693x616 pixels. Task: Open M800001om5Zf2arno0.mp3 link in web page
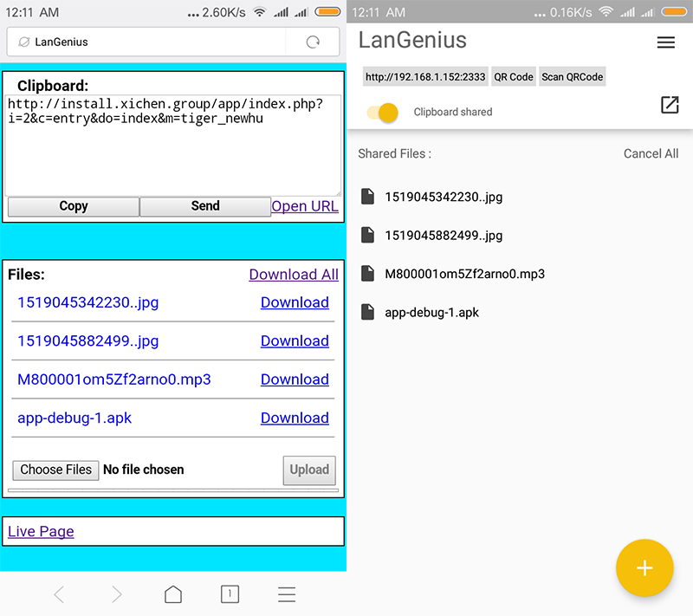pyautogui.click(x=114, y=379)
